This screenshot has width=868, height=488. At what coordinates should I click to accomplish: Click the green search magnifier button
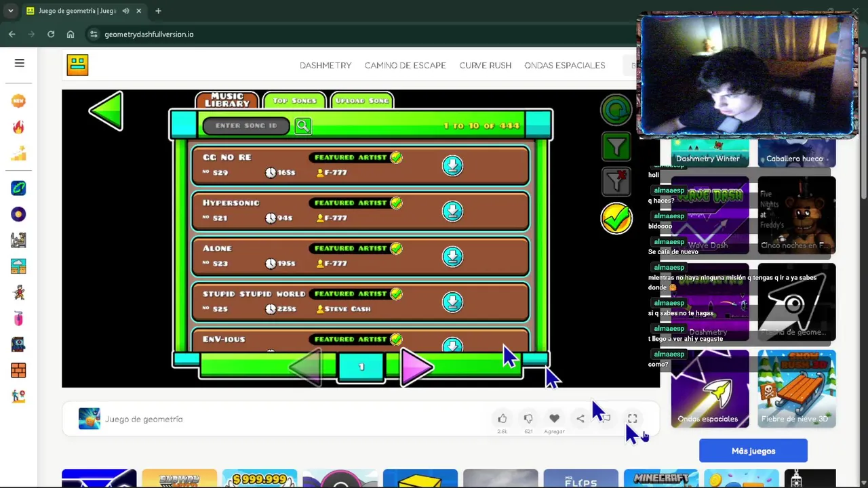[x=303, y=125]
